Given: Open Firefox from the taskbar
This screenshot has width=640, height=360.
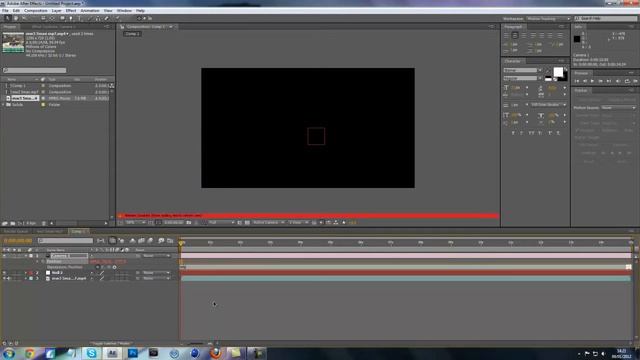Looking at the screenshot, I should click(x=216, y=353).
